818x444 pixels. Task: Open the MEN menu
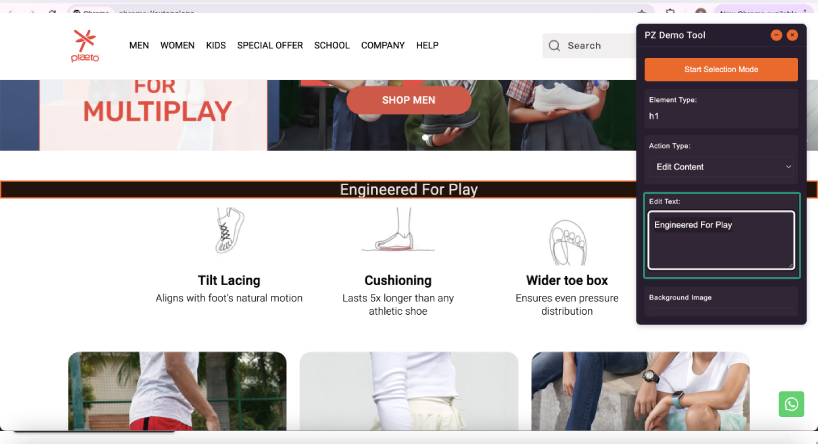139,45
